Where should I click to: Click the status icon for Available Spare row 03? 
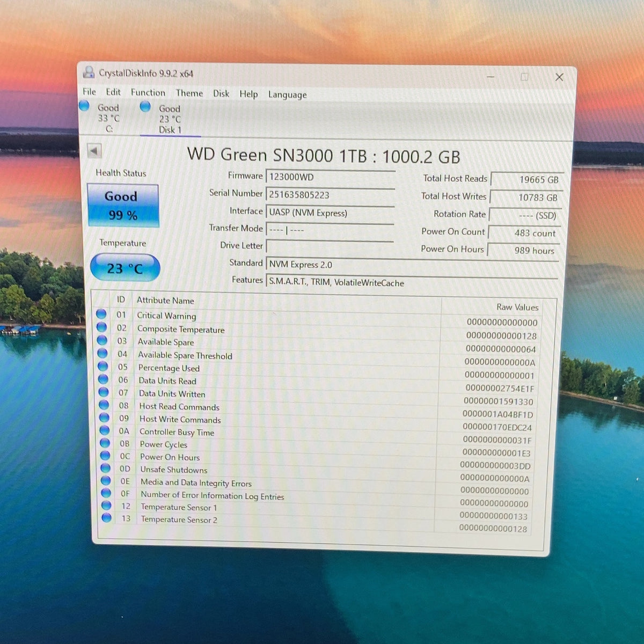tap(102, 340)
